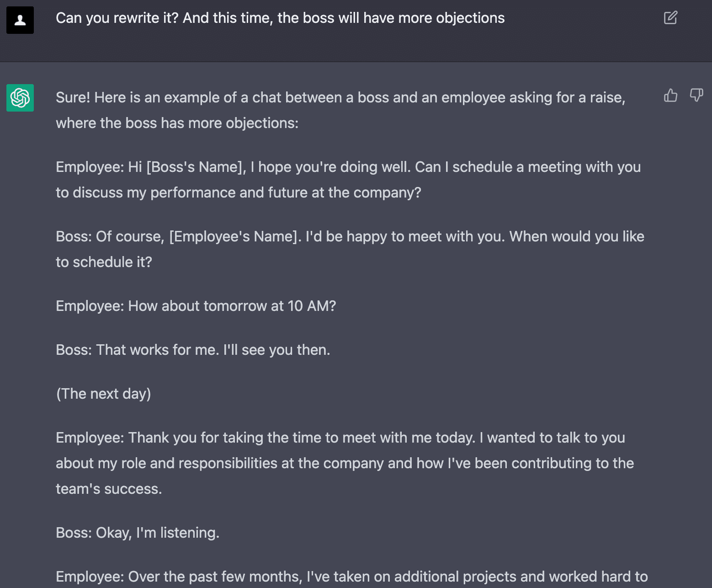
Task: Click the 'where the boss has more objections:' line
Action: [177, 123]
